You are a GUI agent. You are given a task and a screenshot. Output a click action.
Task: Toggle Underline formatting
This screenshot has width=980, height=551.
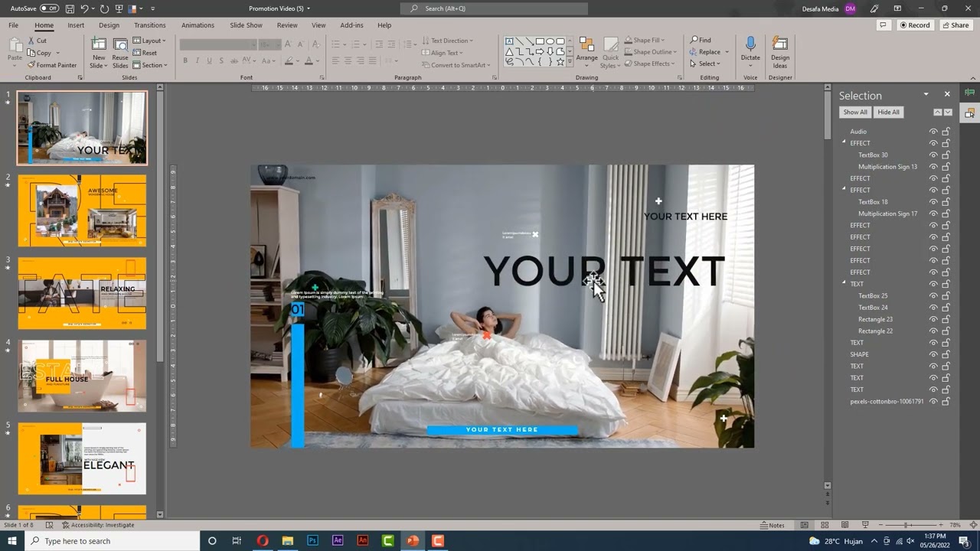209,60
